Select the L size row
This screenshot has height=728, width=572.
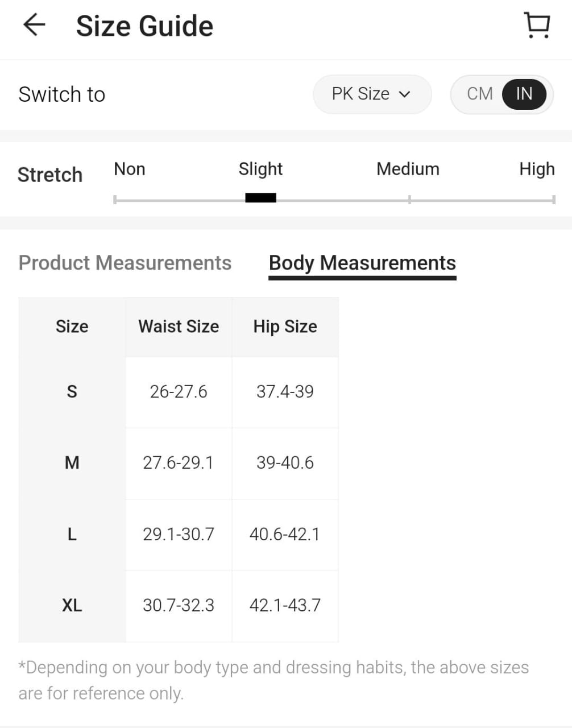(72, 535)
